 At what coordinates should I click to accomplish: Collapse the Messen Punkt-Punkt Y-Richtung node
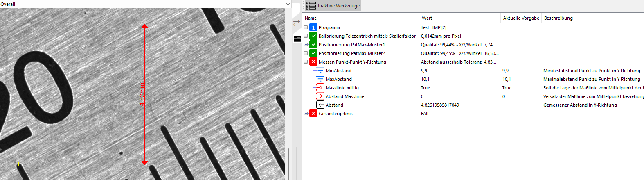click(x=306, y=62)
